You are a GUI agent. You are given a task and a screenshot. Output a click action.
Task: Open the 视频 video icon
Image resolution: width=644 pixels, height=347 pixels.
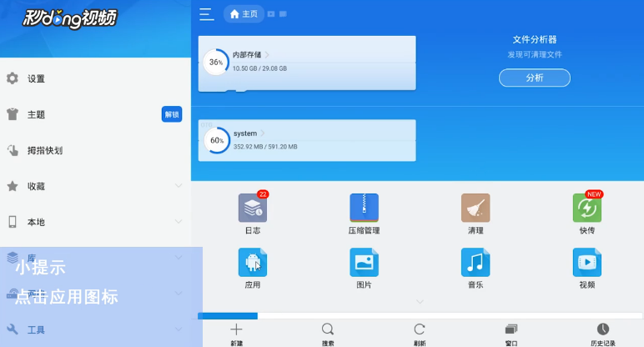click(587, 263)
